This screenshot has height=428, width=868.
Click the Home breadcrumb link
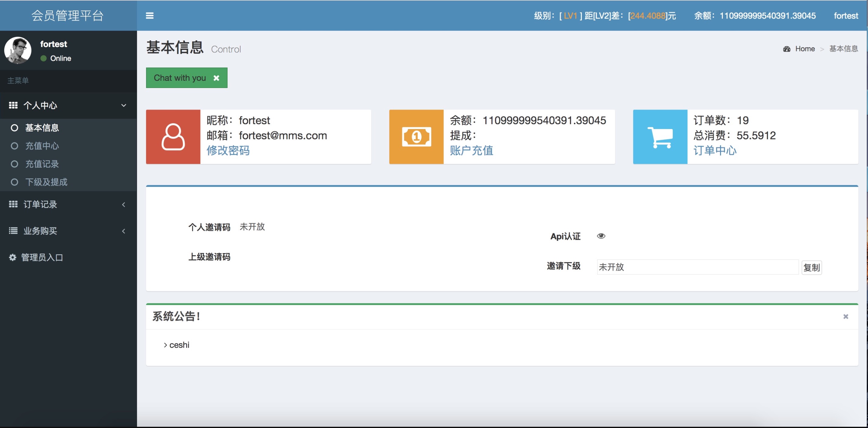[805, 49]
